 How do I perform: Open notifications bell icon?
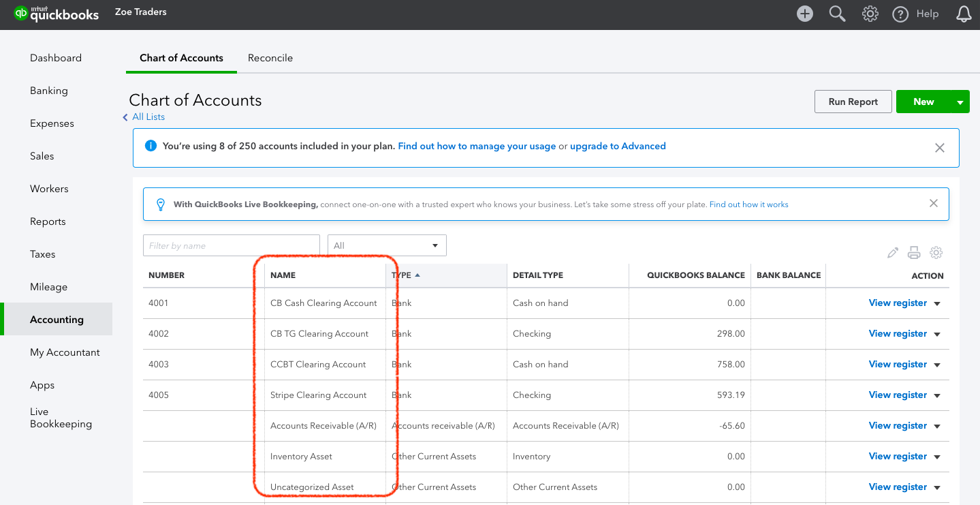point(964,14)
